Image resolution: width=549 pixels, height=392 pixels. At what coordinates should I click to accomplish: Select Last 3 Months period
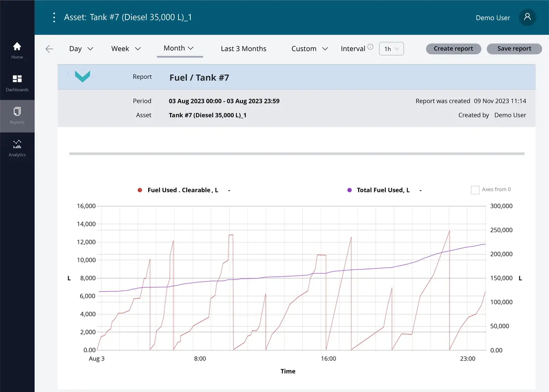pos(243,49)
